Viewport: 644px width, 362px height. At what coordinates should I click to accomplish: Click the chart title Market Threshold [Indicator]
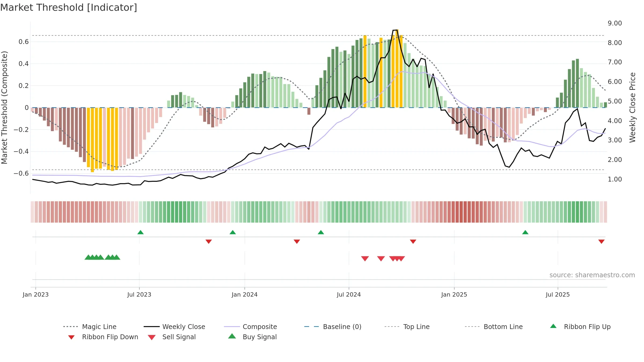coord(69,8)
